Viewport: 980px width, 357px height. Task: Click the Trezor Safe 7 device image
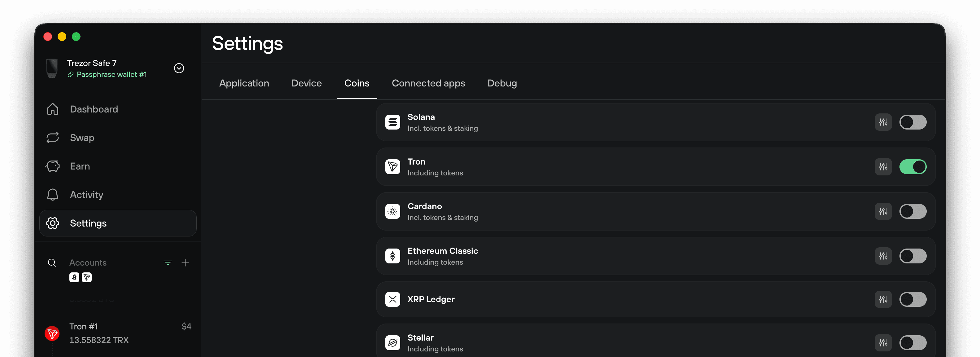pos(52,68)
